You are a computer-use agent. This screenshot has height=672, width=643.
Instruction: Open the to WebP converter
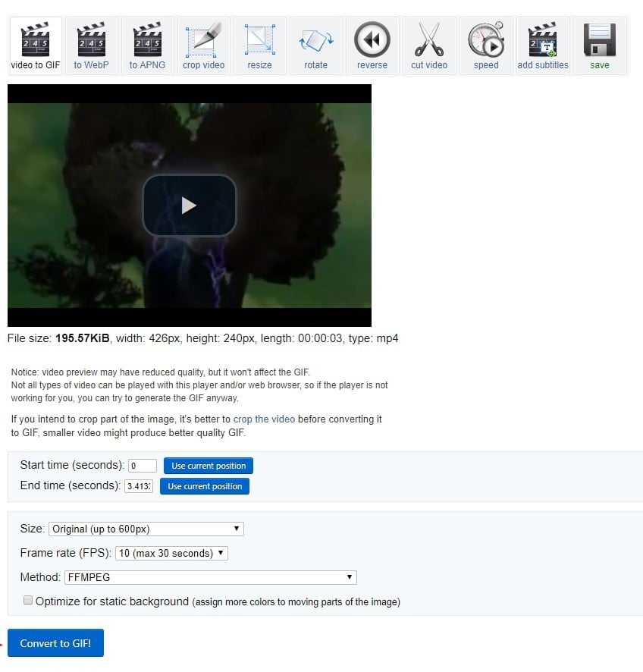pos(91,46)
